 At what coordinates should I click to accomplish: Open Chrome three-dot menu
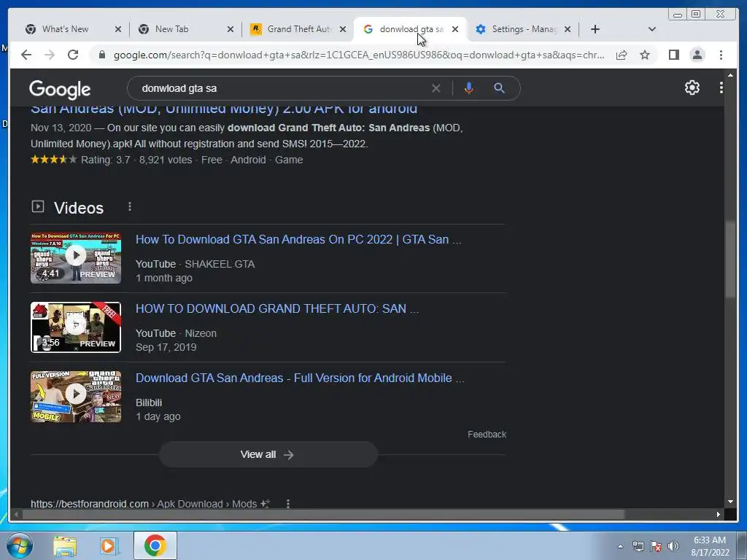pyautogui.click(x=721, y=55)
